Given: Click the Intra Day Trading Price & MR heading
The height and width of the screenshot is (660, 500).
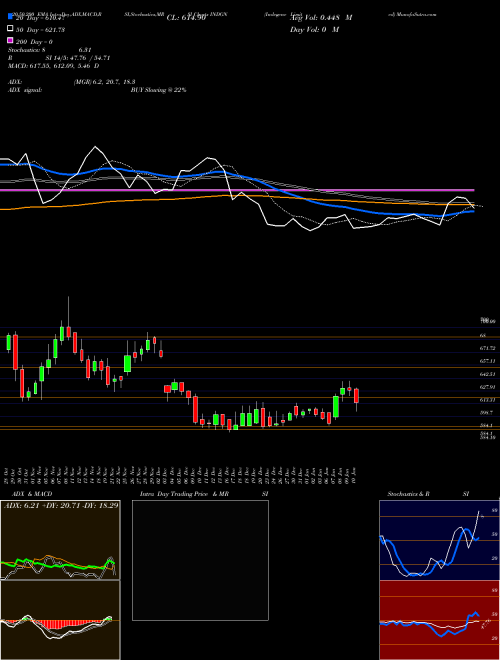Looking at the screenshot, I should pos(184,494).
